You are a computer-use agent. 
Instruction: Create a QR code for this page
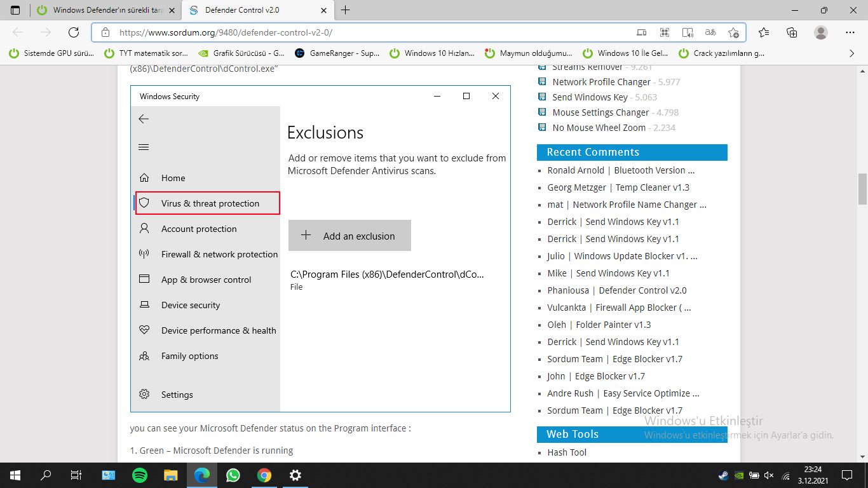665,32
